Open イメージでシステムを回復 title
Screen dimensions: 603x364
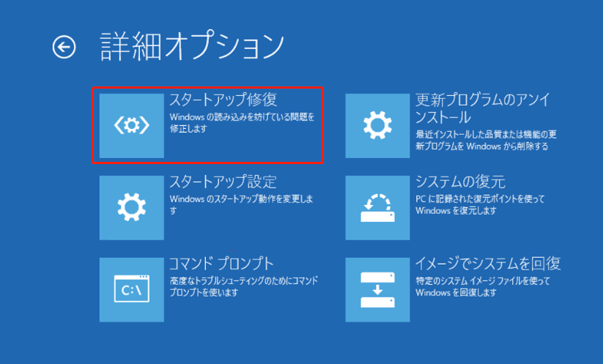(x=488, y=264)
